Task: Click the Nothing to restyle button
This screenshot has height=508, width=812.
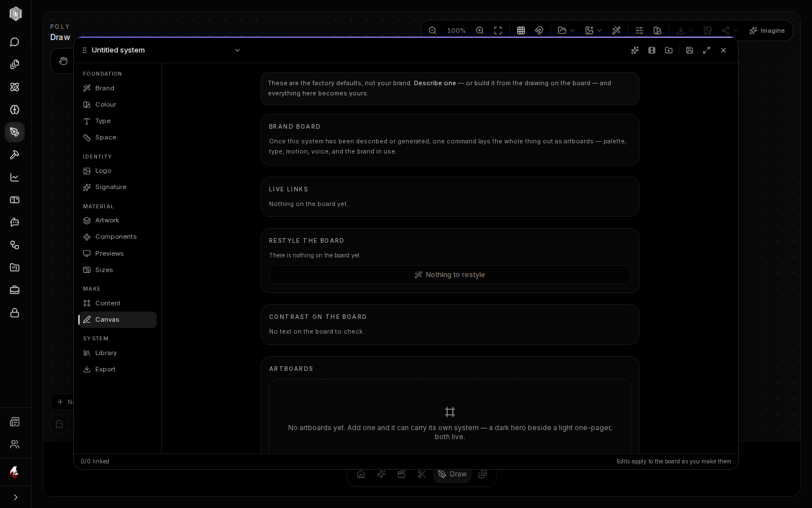Action: 450,275
